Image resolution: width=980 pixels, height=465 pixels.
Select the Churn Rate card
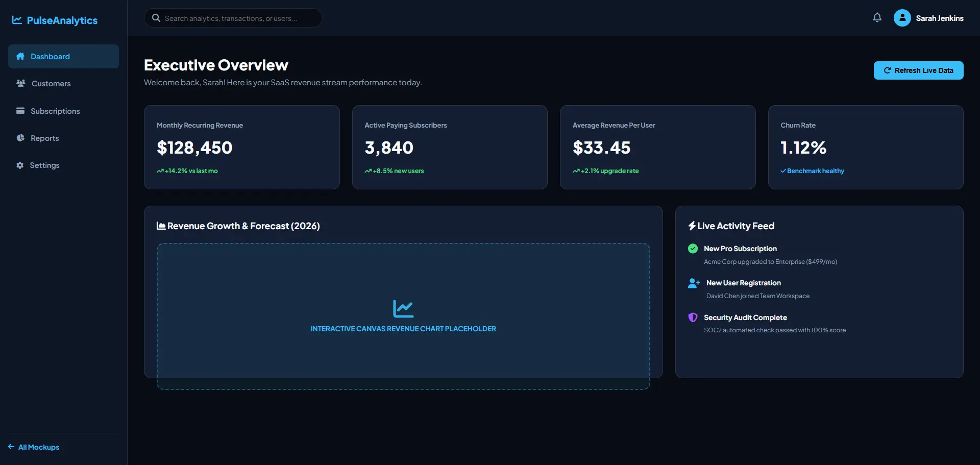[866, 147]
